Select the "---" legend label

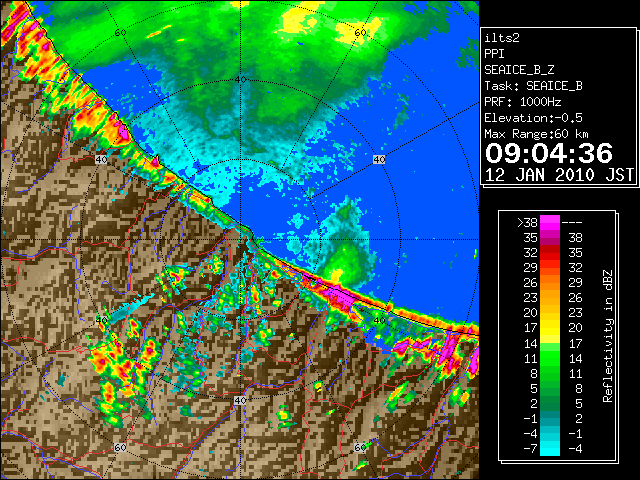572,222
